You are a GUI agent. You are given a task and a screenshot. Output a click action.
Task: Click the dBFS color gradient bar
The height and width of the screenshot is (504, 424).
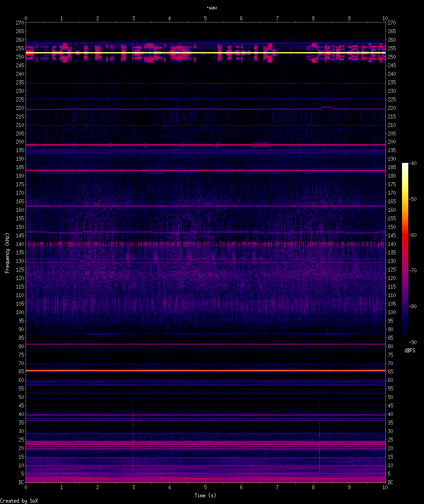pyautogui.click(x=405, y=253)
